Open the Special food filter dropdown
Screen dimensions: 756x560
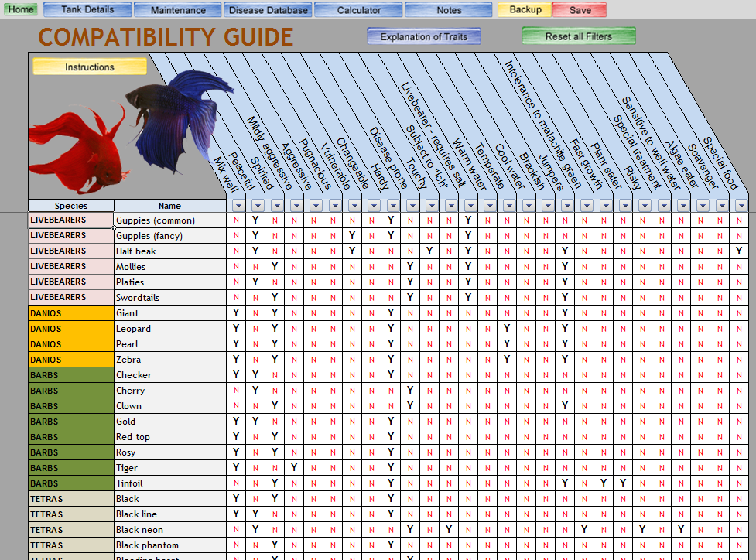740,206
